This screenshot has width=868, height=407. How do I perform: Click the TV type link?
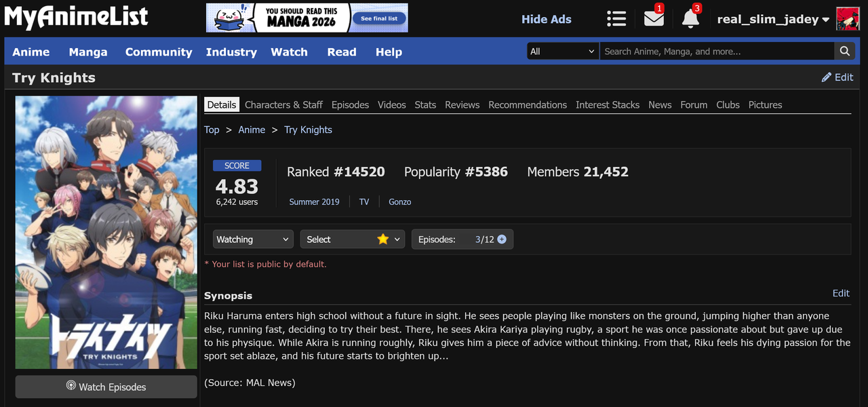[x=364, y=201]
